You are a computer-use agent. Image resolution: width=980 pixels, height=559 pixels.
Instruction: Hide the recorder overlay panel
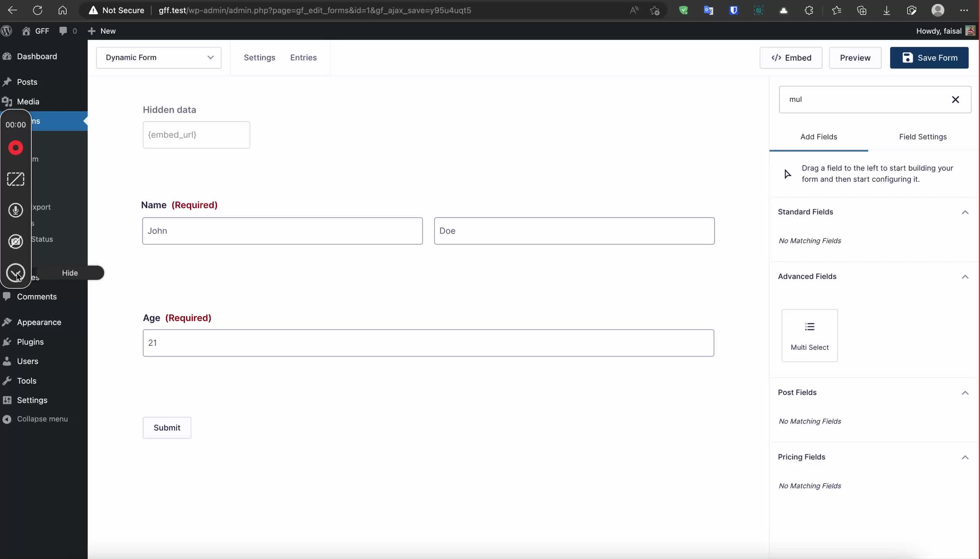click(x=16, y=273)
